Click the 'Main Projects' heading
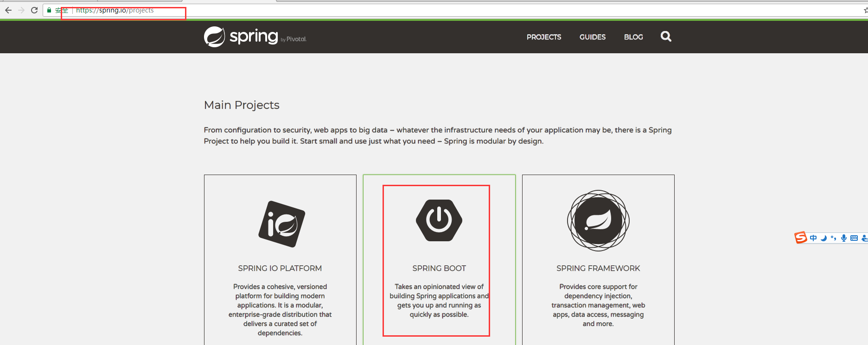868x345 pixels. tap(242, 105)
